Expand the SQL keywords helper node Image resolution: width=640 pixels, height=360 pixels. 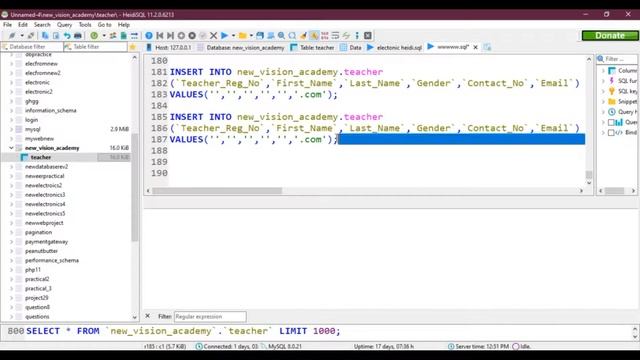click(x=603, y=91)
